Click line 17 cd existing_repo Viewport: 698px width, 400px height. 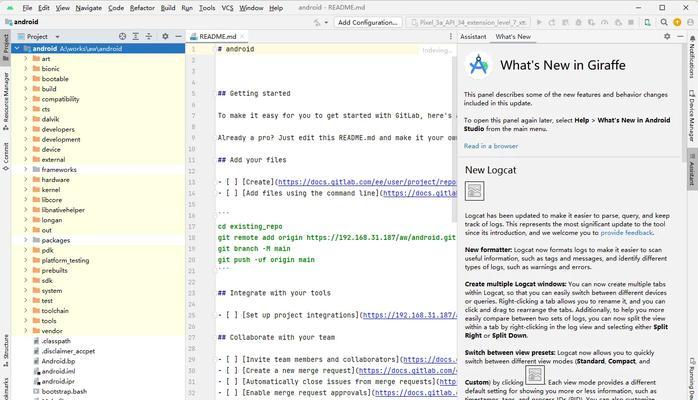pyautogui.click(x=250, y=226)
